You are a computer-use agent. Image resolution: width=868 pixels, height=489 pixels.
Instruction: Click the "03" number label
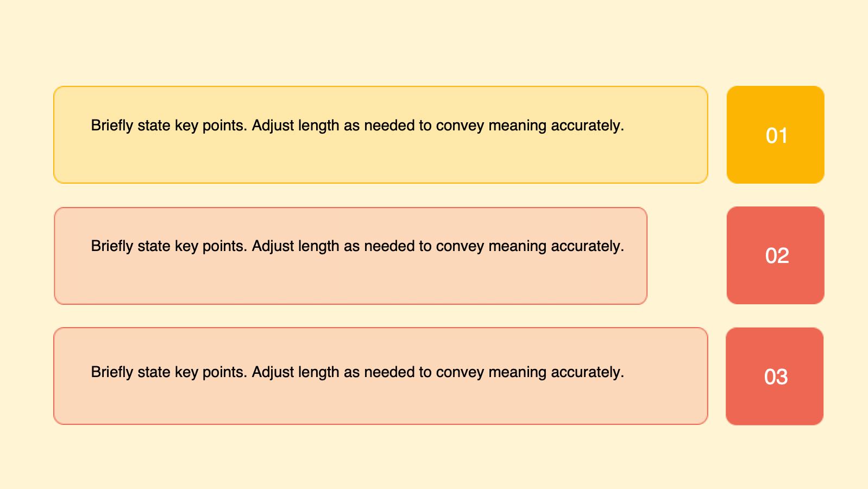[x=776, y=377]
